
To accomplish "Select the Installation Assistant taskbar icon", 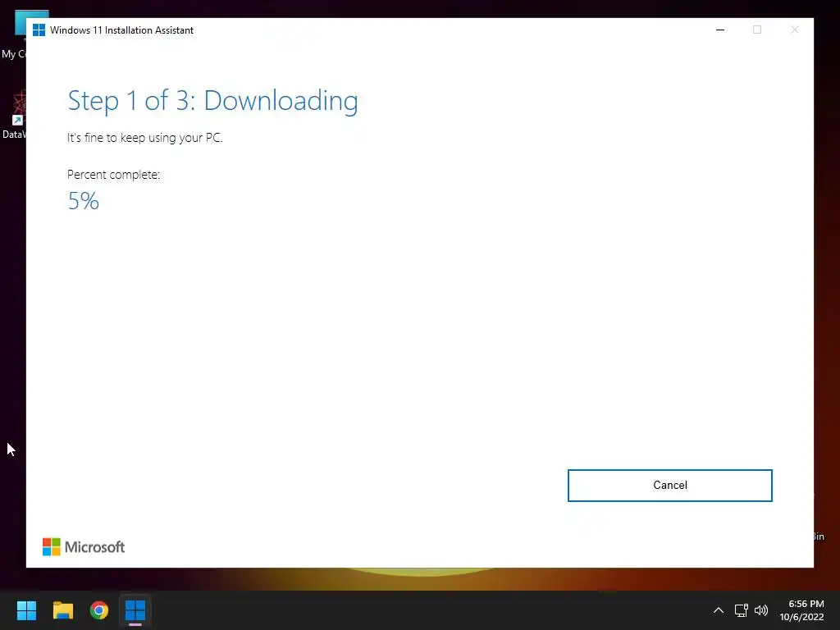I will coord(135,610).
